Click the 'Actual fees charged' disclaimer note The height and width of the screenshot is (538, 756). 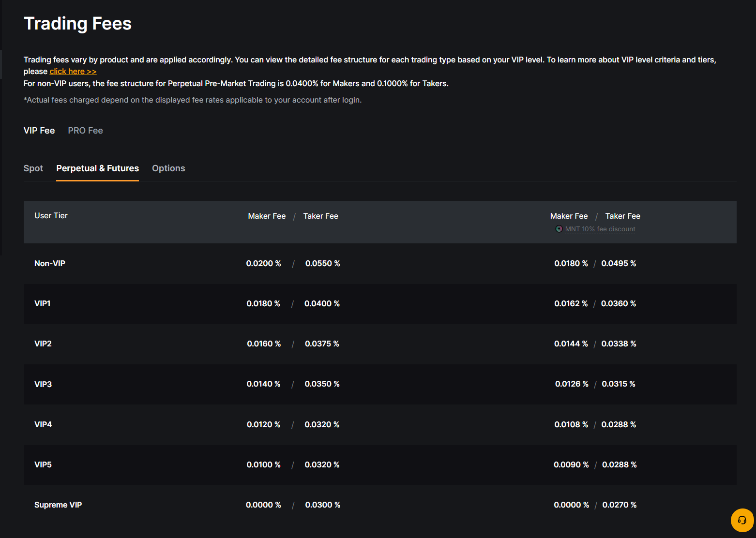coord(193,100)
